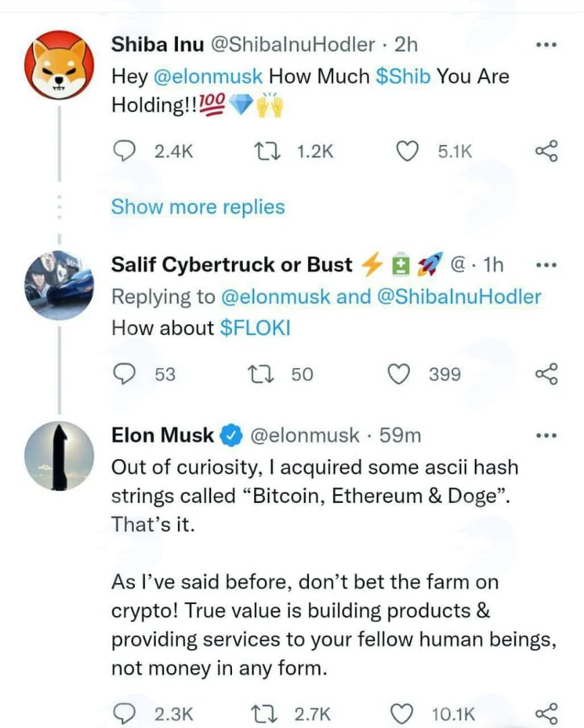Retweet the $FLOKI tweet
Image resolution: width=584 pixels, height=728 pixels.
pos(262,374)
